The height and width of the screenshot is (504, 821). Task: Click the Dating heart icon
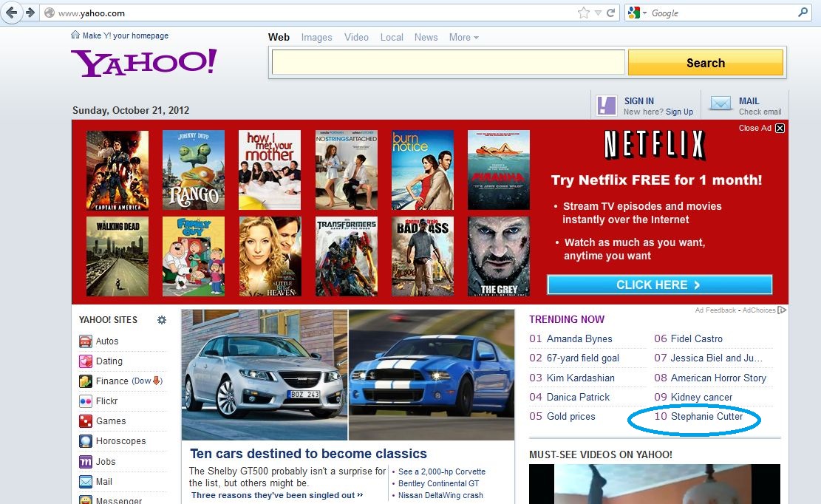85,361
